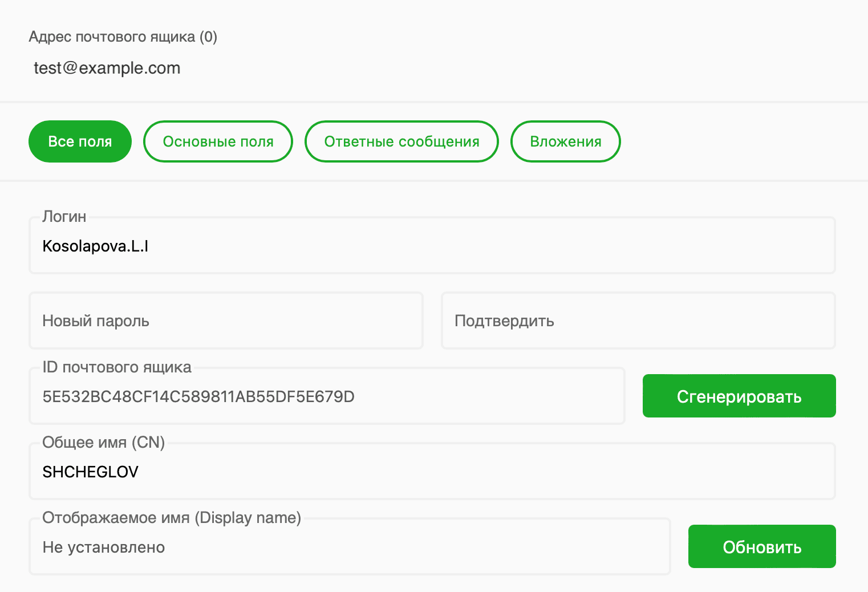This screenshot has width=868, height=592.
Task: Focus the "Новый пароль" password field
Action: click(226, 321)
